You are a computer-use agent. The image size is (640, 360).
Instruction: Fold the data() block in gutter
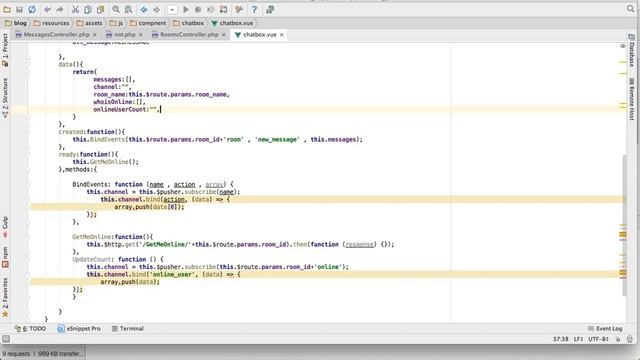tap(28, 64)
